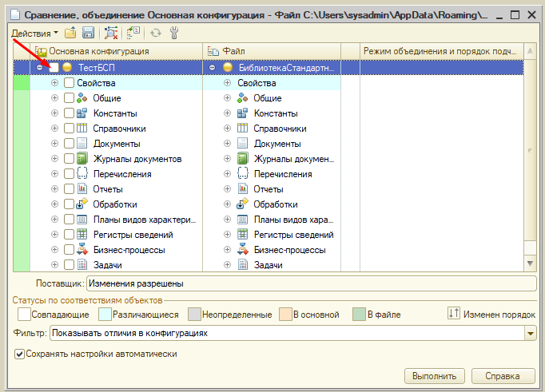Image resolution: width=545 pixels, height=392 pixels.
Task: Toggle Сохранять настройки автоматически checkbox
Action: (x=19, y=354)
